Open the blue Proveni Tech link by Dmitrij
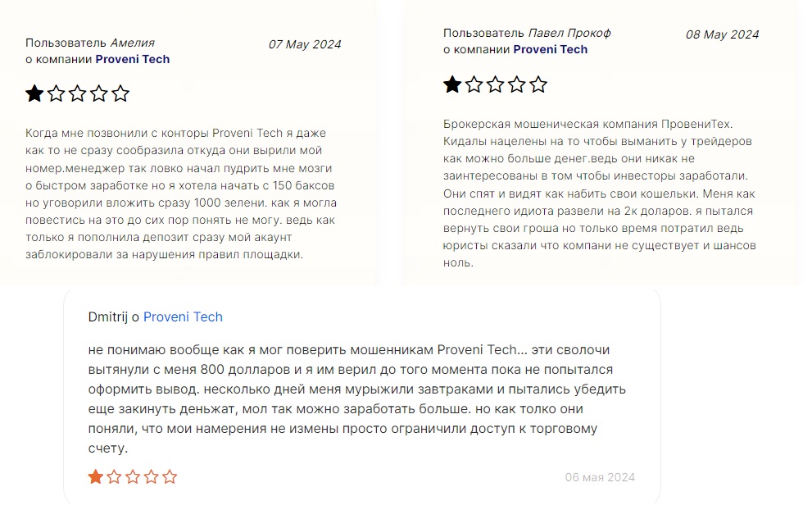The image size is (812, 519). pos(183,316)
